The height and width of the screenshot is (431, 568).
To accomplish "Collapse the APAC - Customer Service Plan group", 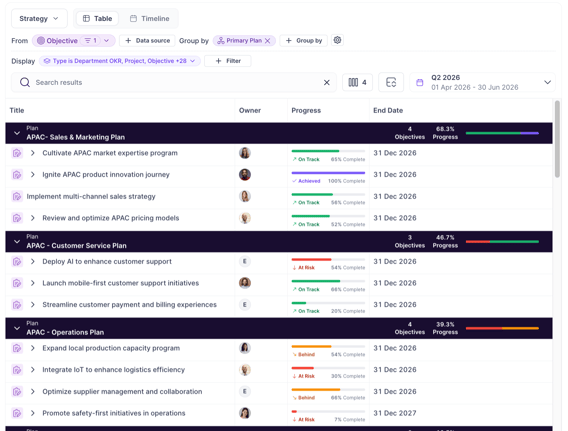I will point(17,242).
